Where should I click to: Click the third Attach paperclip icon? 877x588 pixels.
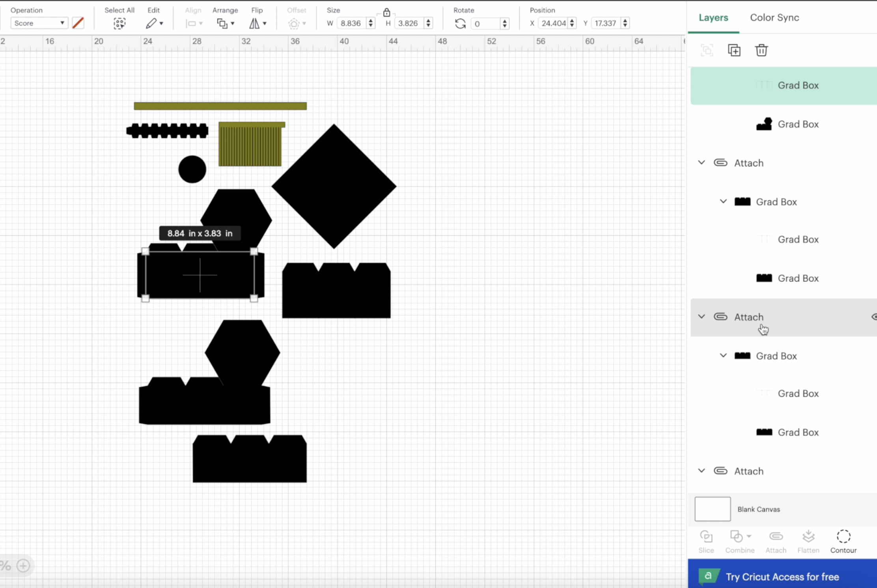coord(720,471)
